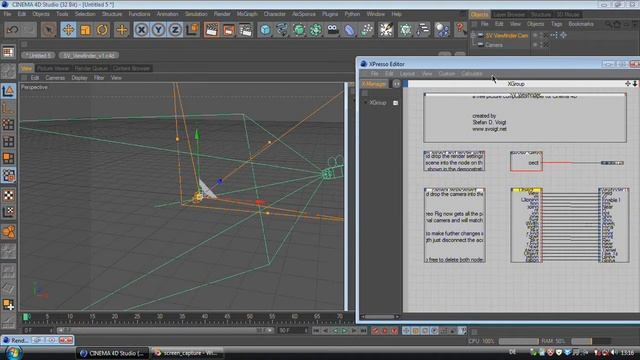This screenshot has height=360, width=640.
Task: Switch to the Picture Viewer tab
Action: tap(53, 68)
